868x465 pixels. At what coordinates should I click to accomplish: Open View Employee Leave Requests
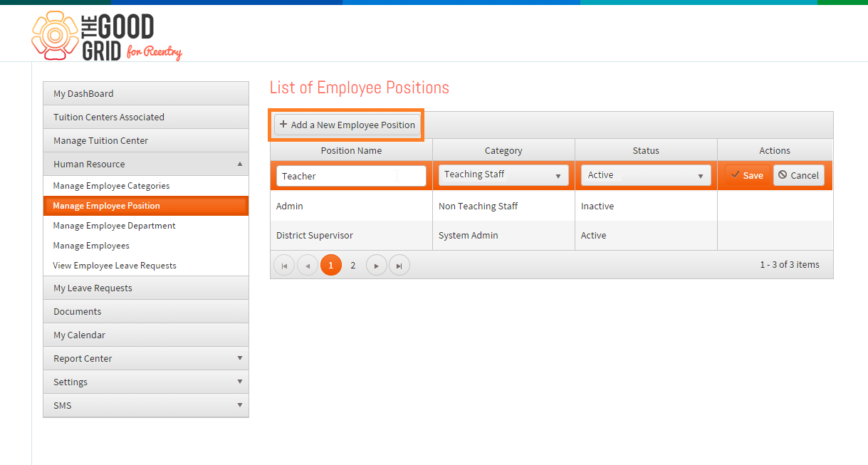pyautogui.click(x=146, y=266)
